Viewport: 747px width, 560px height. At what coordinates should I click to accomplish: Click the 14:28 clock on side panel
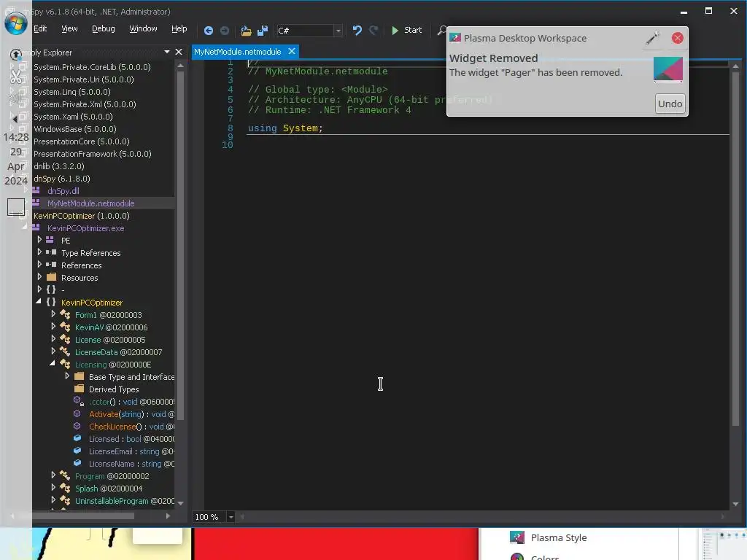tap(16, 137)
